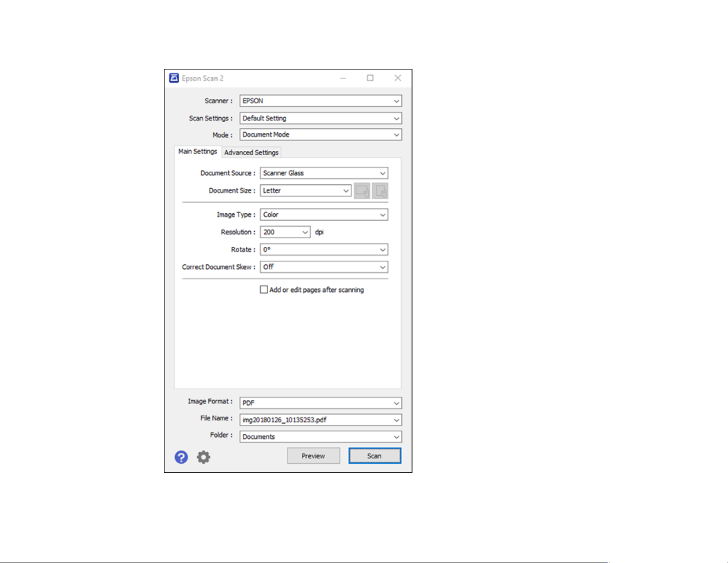
Task: Open the Configuration gear icon
Action: pos(203,457)
